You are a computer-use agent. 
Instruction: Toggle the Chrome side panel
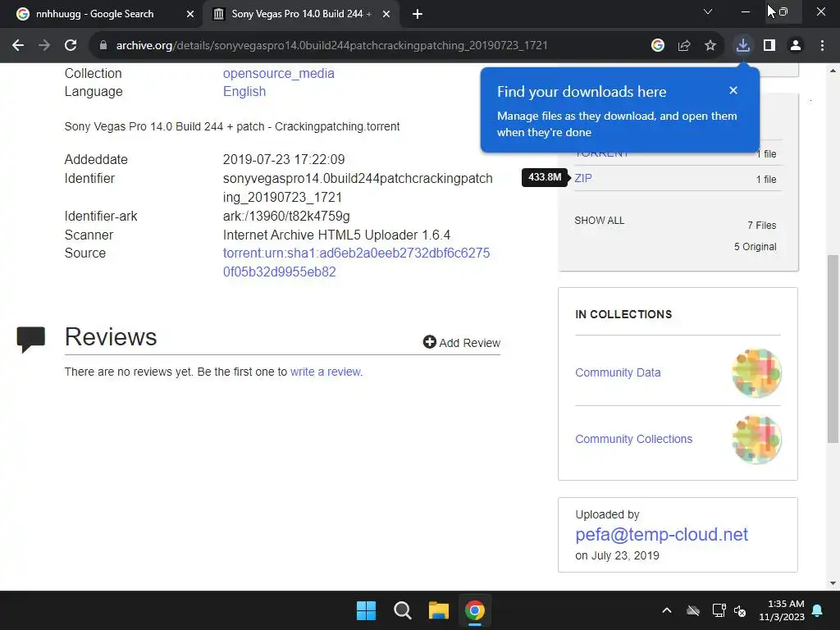tap(769, 46)
